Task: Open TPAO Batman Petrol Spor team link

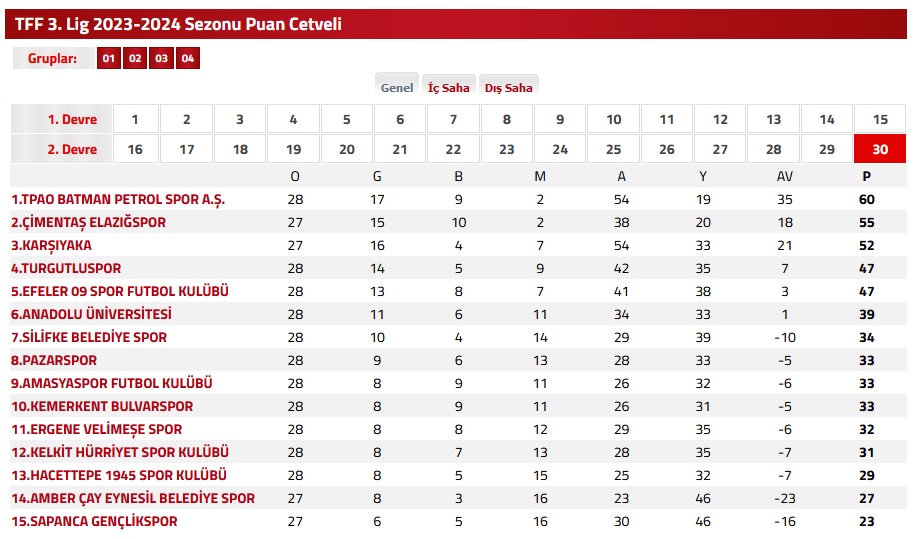Action: click(x=118, y=199)
